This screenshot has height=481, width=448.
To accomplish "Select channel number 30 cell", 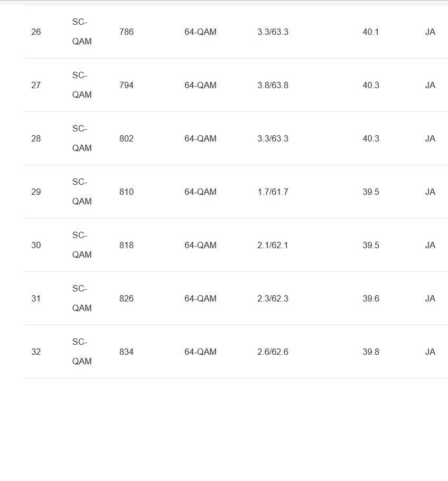I will (36, 246).
